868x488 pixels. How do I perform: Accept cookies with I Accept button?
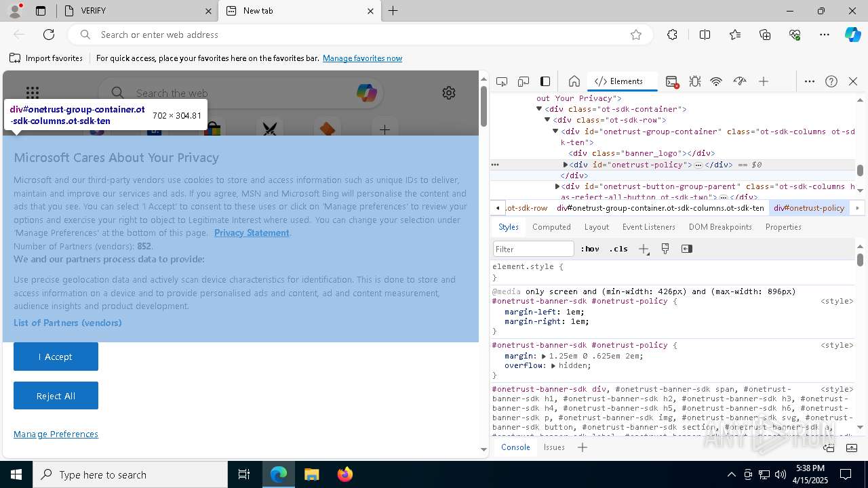click(56, 357)
